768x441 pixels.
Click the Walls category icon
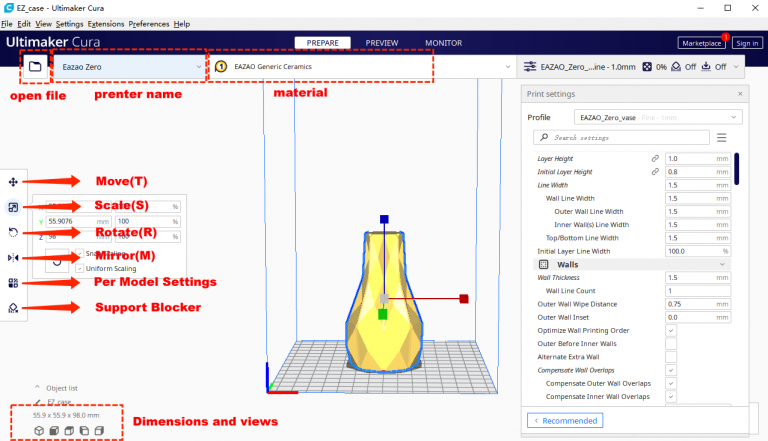[x=544, y=265]
